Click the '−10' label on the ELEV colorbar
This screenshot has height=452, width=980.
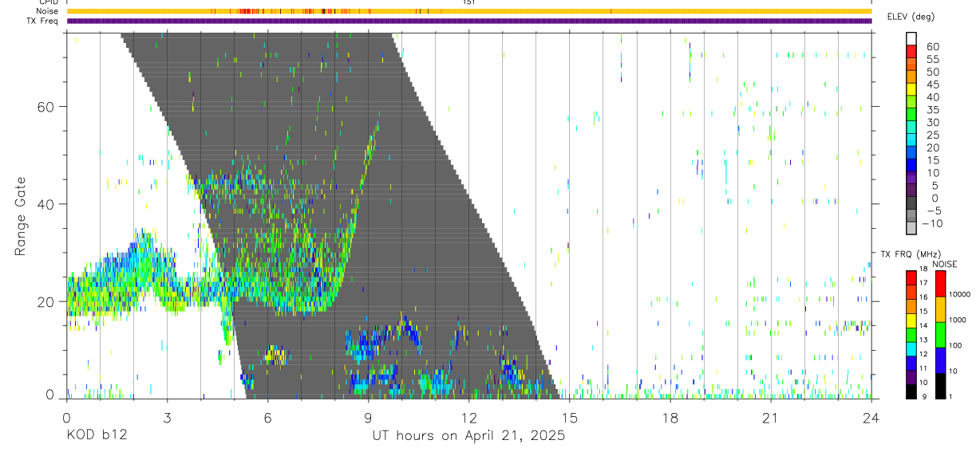pos(932,223)
